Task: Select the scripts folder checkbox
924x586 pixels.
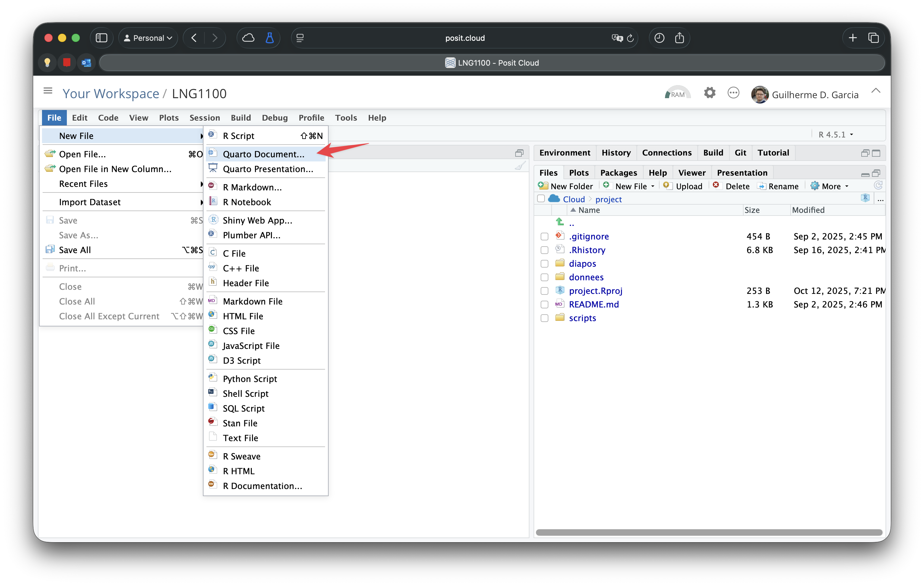Action: pos(544,318)
